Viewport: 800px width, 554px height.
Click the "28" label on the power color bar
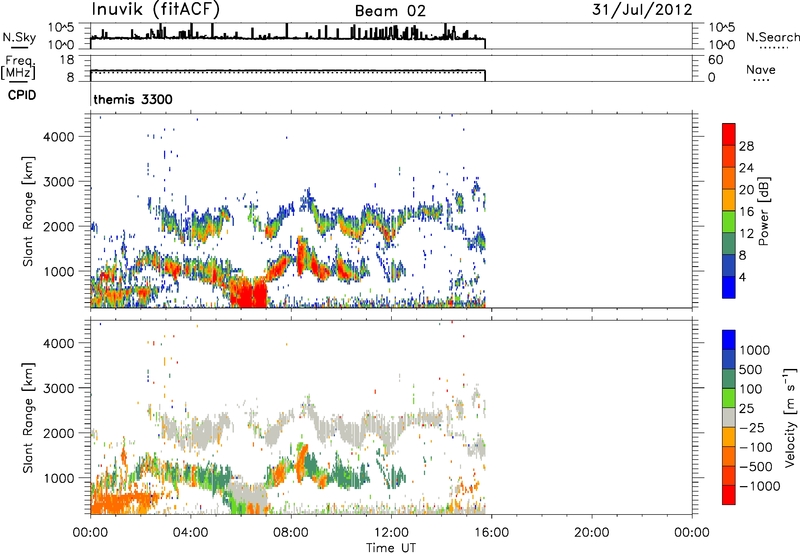[x=746, y=146]
